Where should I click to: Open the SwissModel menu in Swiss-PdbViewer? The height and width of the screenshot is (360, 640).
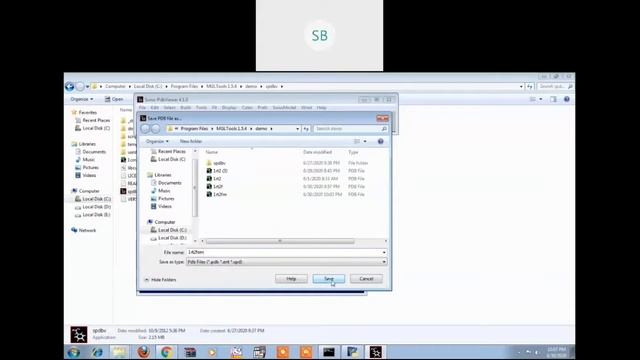point(284,108)
